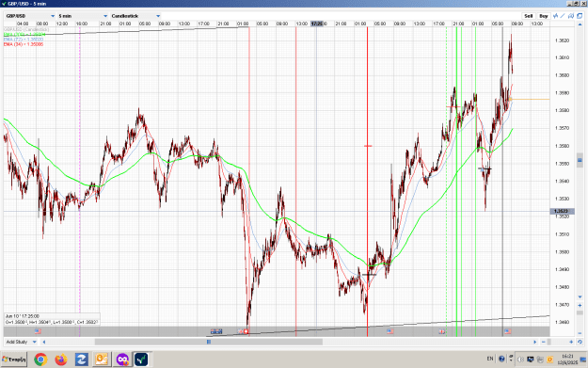
Task: Click the orange D tray icon
Action: (x=550, y=360)
